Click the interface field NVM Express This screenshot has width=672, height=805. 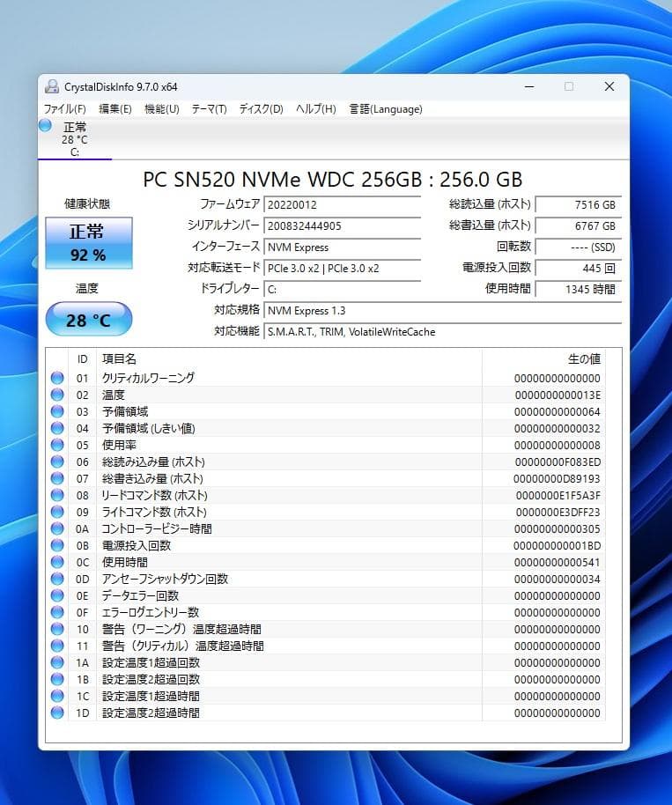click(x=342, y=247)
